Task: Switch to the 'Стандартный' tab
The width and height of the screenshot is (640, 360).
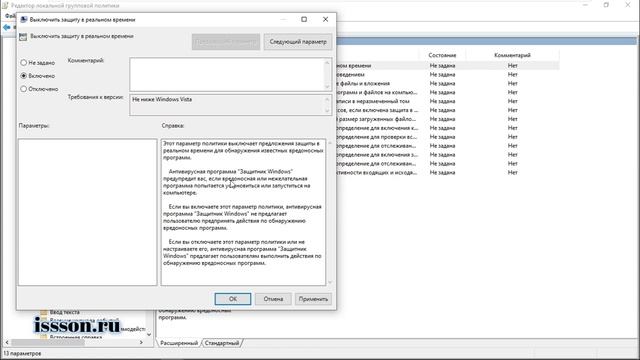Action: click(x=222, y=343)
